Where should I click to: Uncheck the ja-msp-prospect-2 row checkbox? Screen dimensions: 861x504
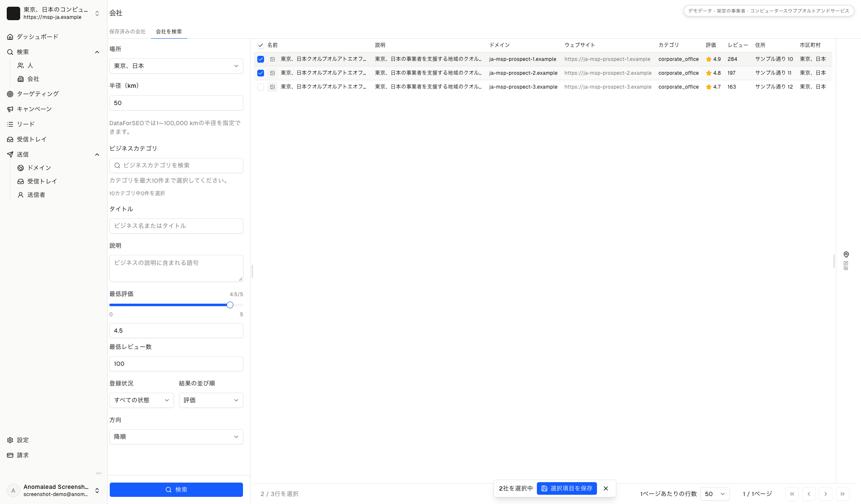pyautogui.click(x=261, y=73)
